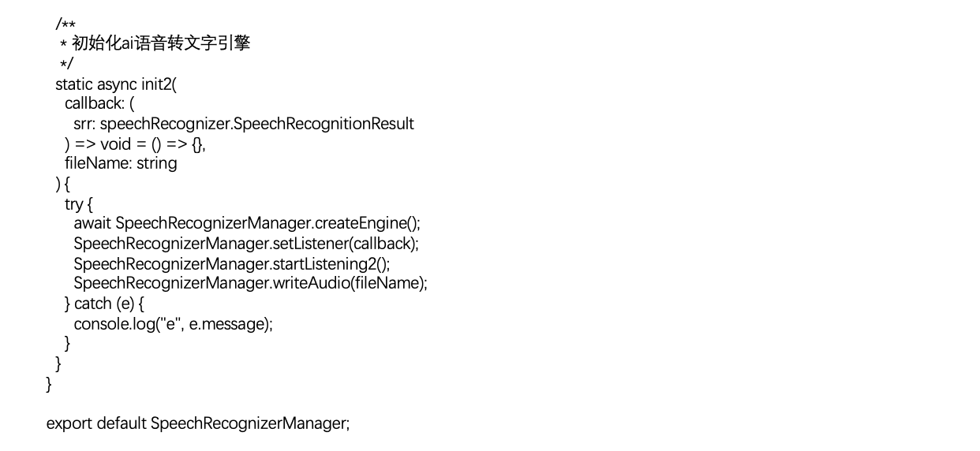
Task: Click the 'static async init2(' line
Action: [116, 84]
